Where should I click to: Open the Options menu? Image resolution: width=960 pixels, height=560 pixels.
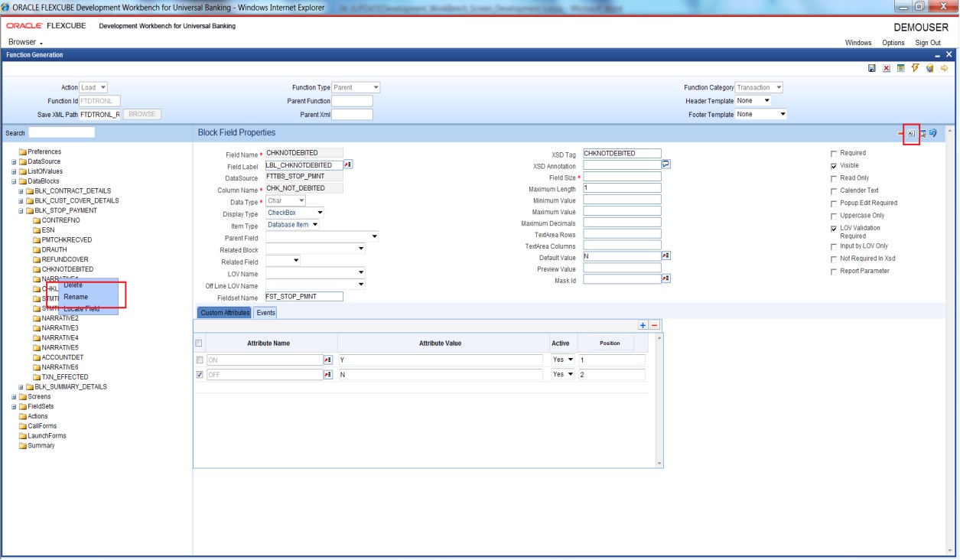[893, 43]
